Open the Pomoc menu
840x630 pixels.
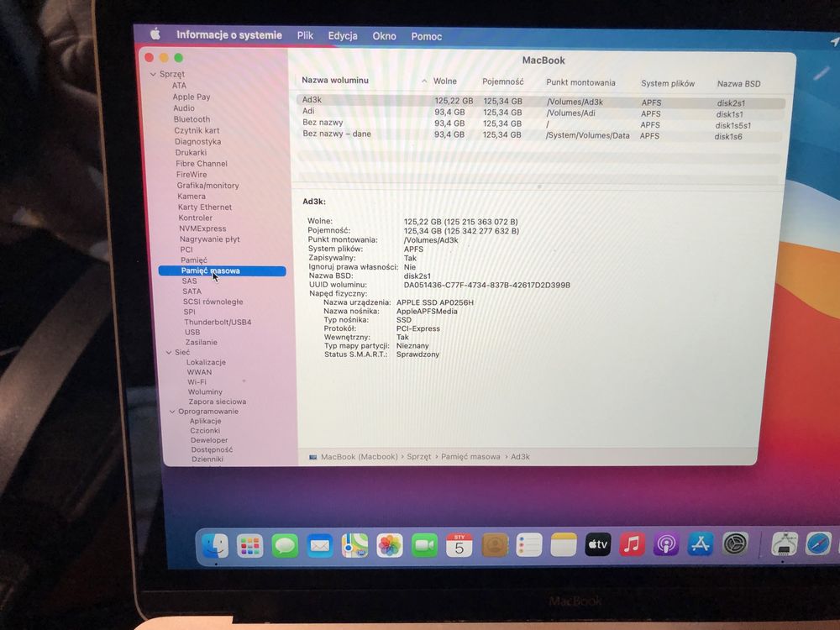pyautogui.click(x=427, y=37)
